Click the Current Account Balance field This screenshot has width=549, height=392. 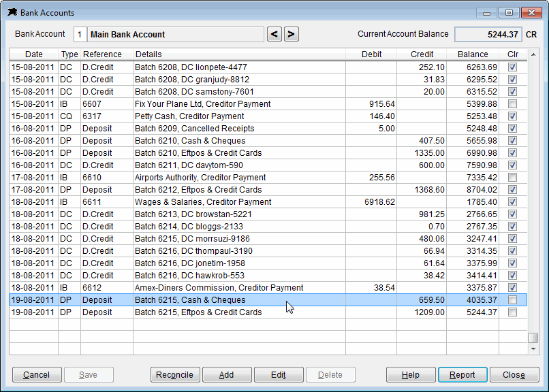pyautogui.click(x=488, y=34)
